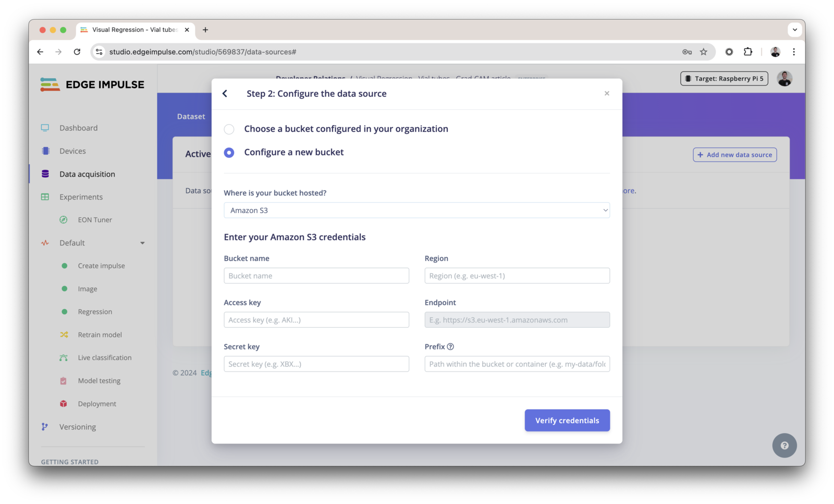This screenshot has width=834, height=504.
Task: Close the Configure the data source dialog
Action: tap(607, 93)
